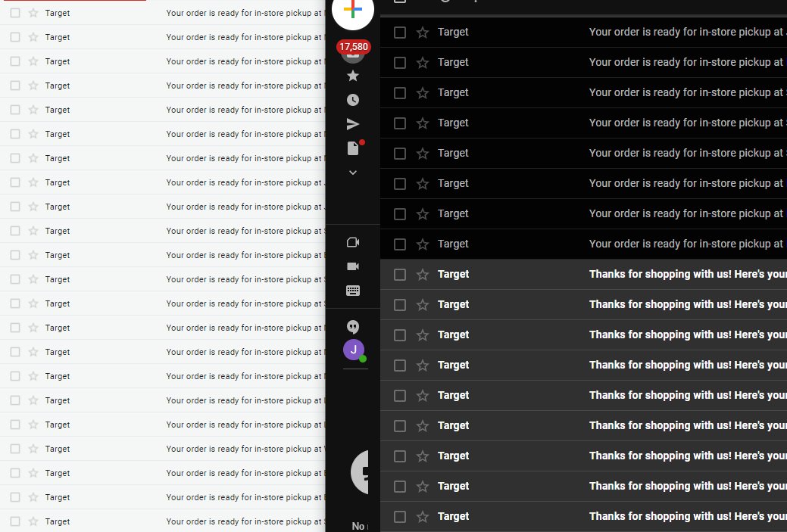Open the Snoozed clock folder
787x532 pixels.
coord(353,100)
